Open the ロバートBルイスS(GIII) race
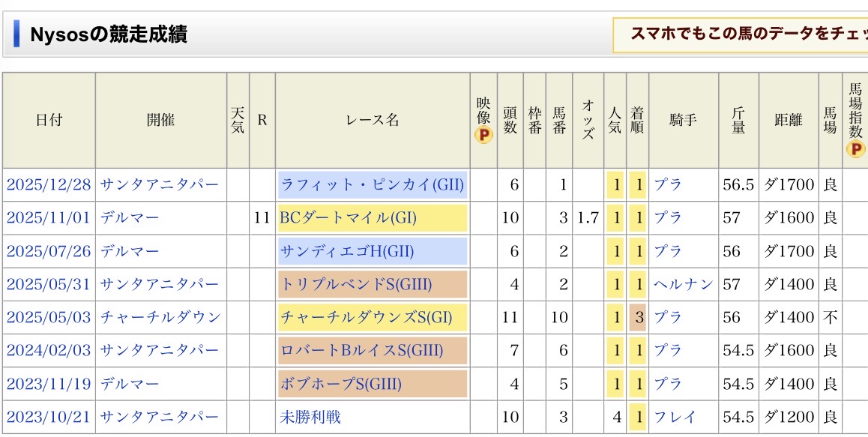The height and width of the screenshot is (437, 868). click(x=362, y=350)
